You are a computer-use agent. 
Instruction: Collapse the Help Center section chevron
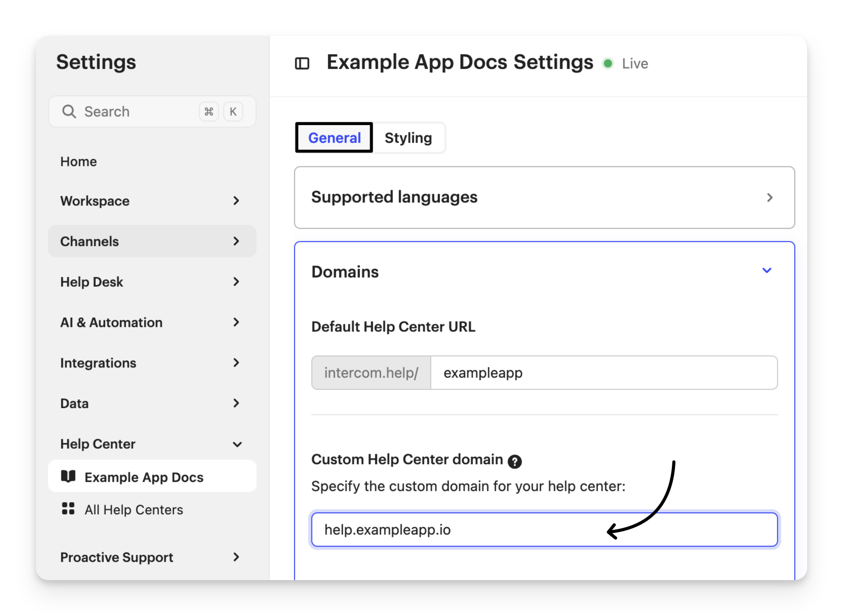coord(237,444)
